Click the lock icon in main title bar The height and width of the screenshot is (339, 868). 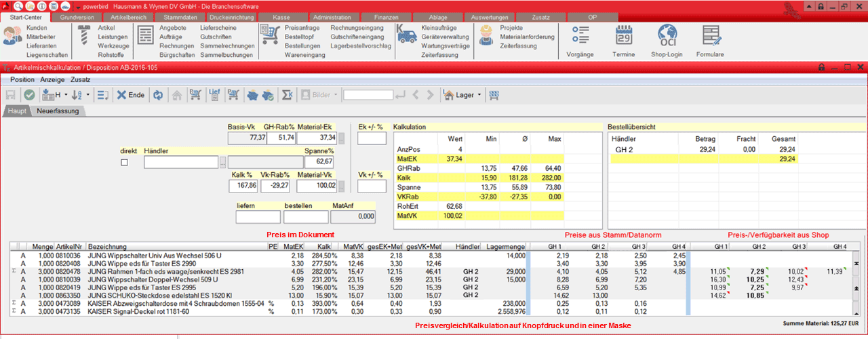pyautogui.click(x=821, y=5)
